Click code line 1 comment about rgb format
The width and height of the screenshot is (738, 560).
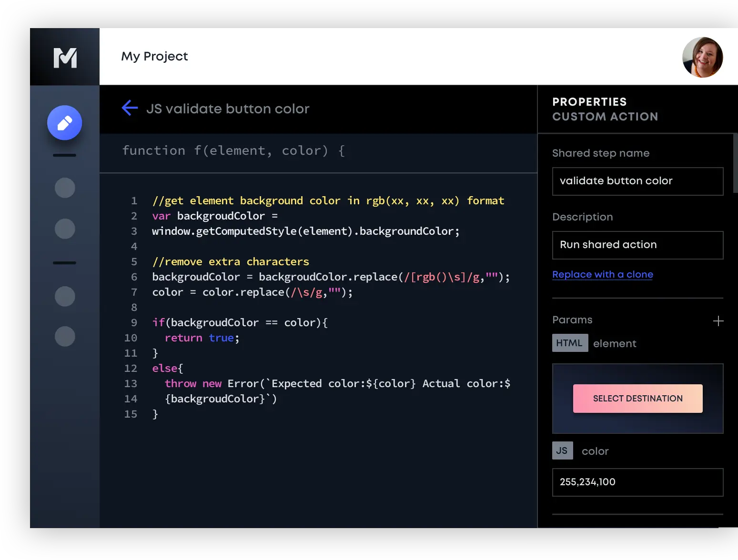328,200
